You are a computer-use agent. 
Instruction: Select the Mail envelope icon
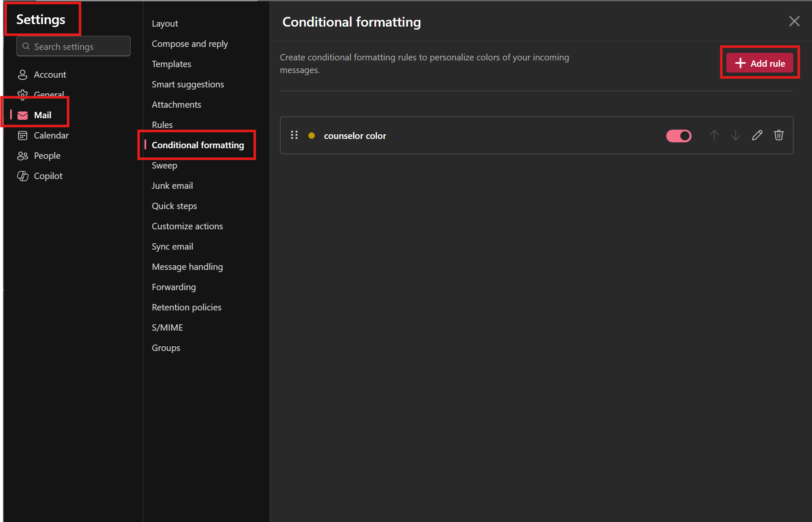(x=22, y=115)
